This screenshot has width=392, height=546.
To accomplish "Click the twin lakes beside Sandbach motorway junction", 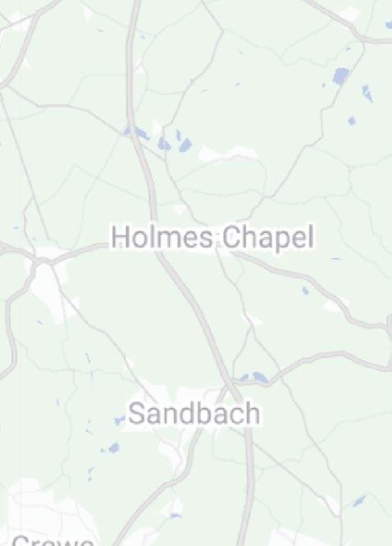I will [x=254, y=377].
